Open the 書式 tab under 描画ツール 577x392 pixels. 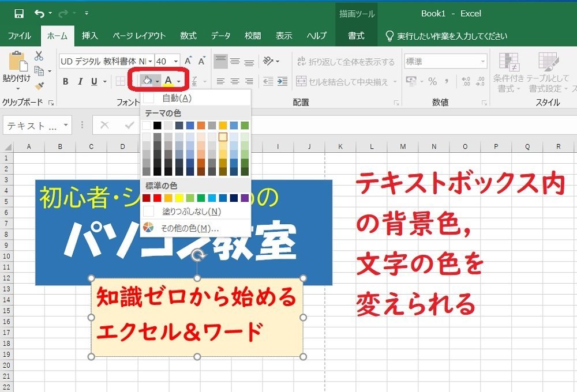coord(355,35)
